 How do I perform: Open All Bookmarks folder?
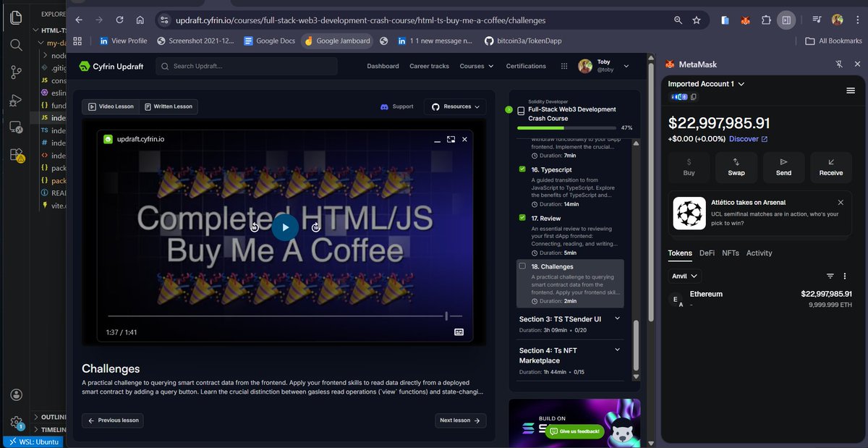click(833, 41)
